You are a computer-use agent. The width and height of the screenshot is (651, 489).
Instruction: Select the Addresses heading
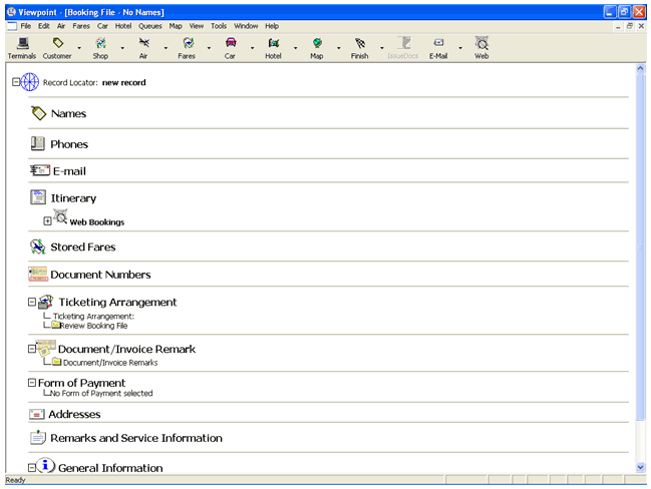pos(74,414)
